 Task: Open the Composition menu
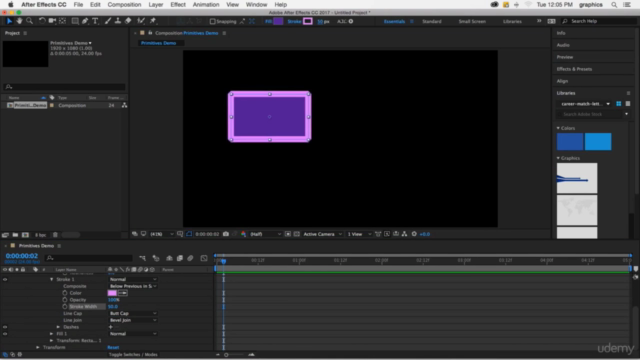pos(124,4)
